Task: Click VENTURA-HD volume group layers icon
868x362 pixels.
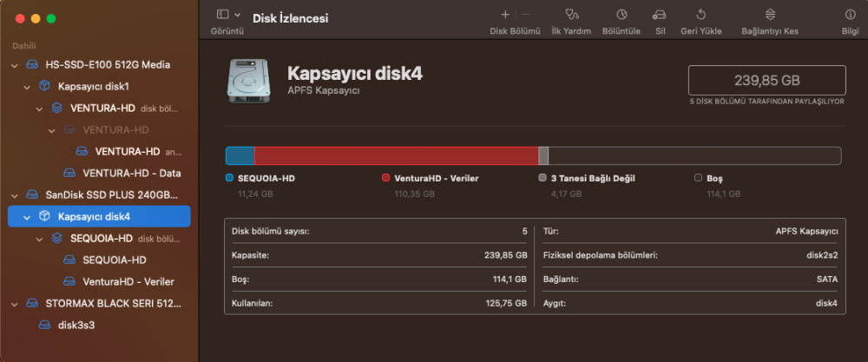Action: tap(56, 108)
